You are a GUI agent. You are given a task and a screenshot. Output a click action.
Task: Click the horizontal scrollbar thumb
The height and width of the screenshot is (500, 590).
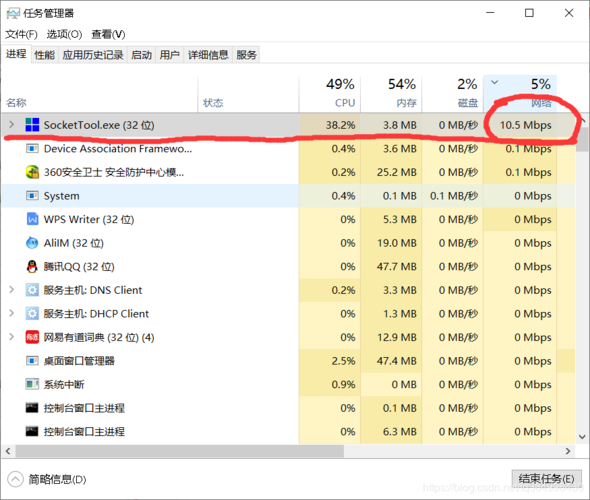tap(179, 451)
